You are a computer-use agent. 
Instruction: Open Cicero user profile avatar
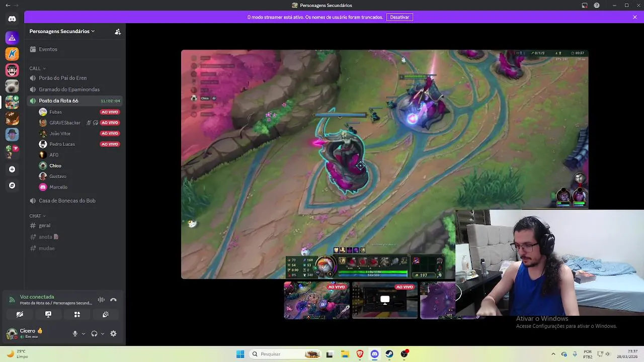point(12,333)
